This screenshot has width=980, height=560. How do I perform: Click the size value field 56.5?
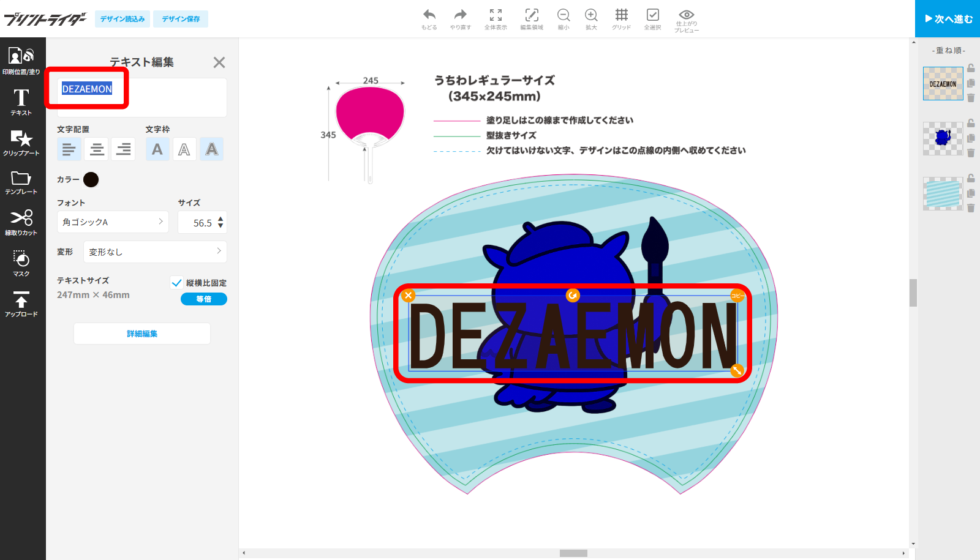(202, 223)
